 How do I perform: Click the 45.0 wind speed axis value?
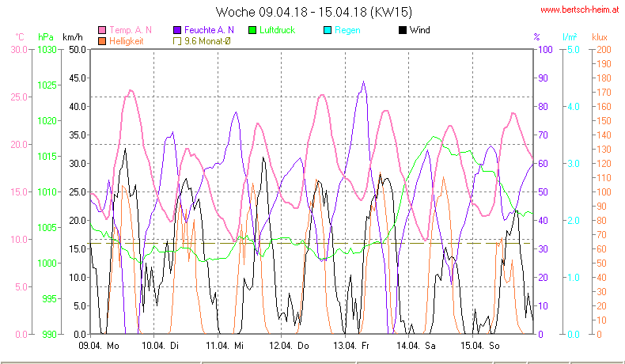click(x=78, y=78)
